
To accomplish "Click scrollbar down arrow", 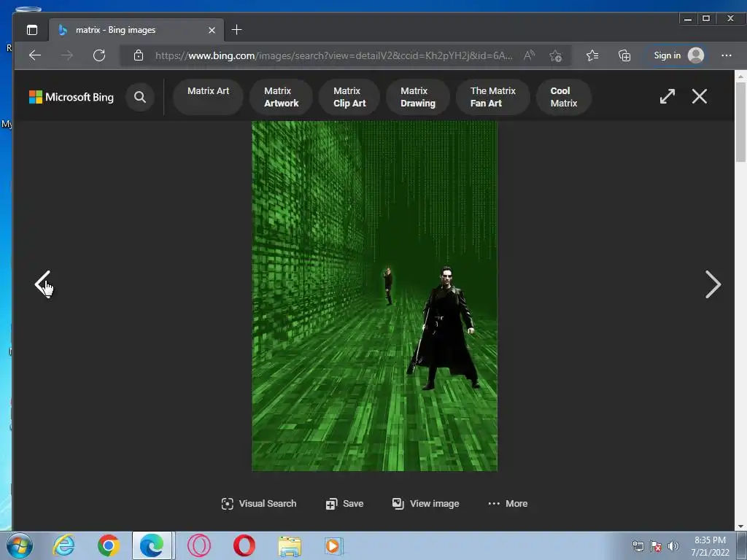I will coord(741,526).
